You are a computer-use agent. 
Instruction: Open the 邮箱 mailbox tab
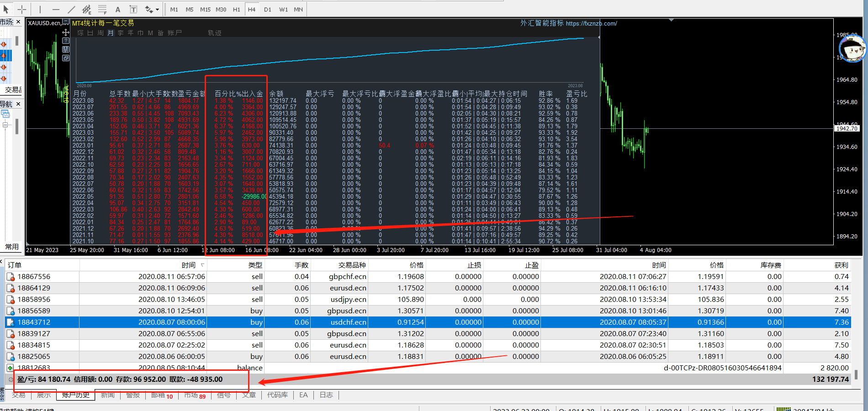tap(162, 395)
